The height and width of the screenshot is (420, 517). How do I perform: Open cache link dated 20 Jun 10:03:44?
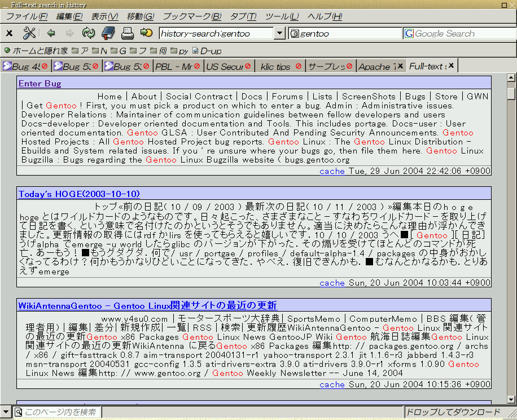pos(332,283)
